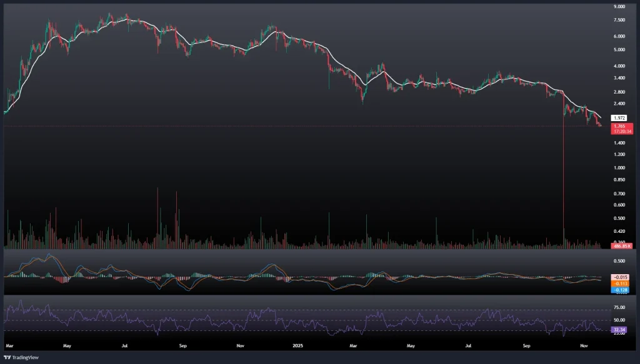
Task: Click the 75.00 RSI scale level
Action: 619,308
